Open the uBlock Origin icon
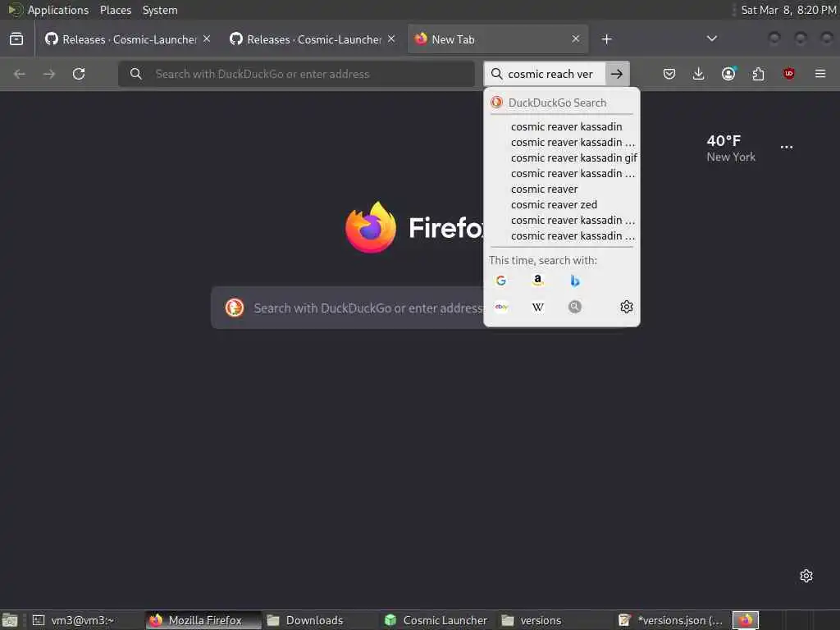 (788, 74)
